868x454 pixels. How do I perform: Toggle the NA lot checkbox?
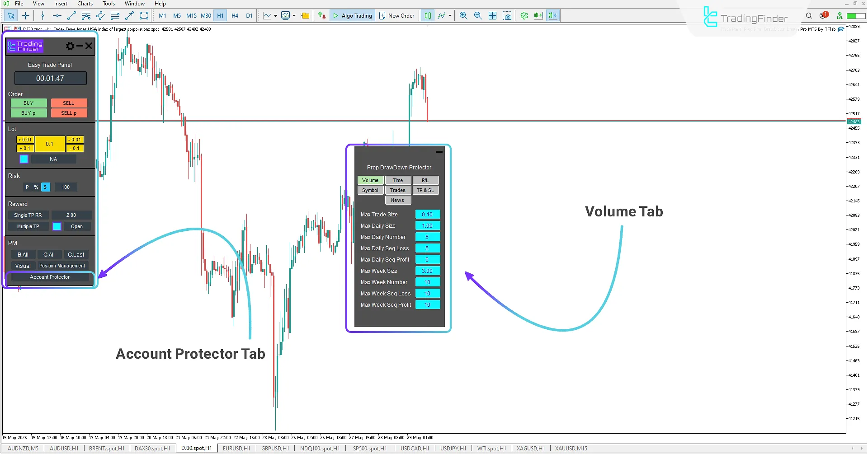(x=24, y=159)
